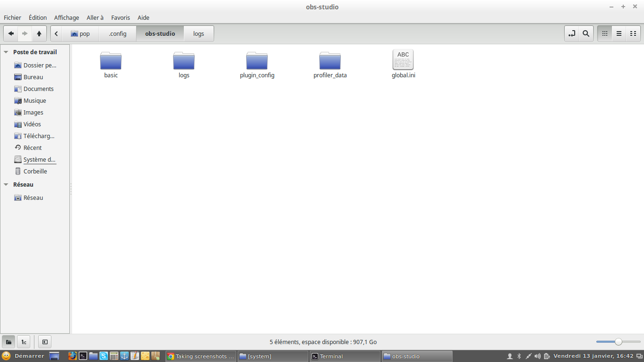Screen dimensions: 644x362
Task: Open file manager from panel launcher
Action: point(93,356)
